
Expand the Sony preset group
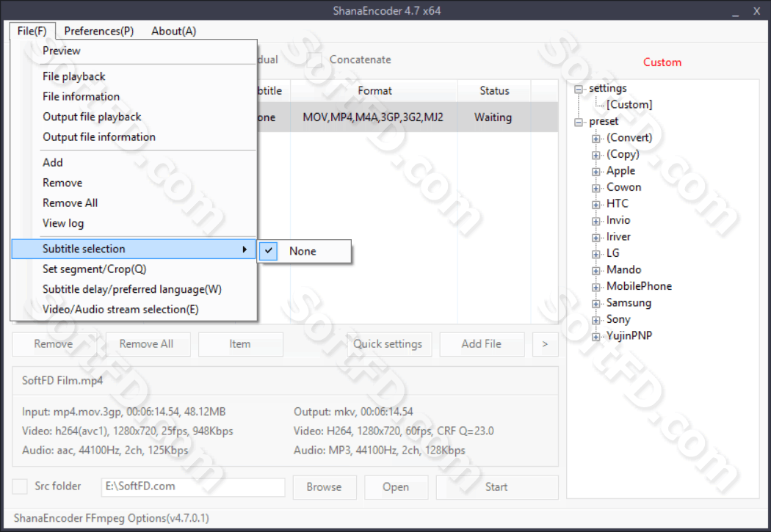(596, 320)
